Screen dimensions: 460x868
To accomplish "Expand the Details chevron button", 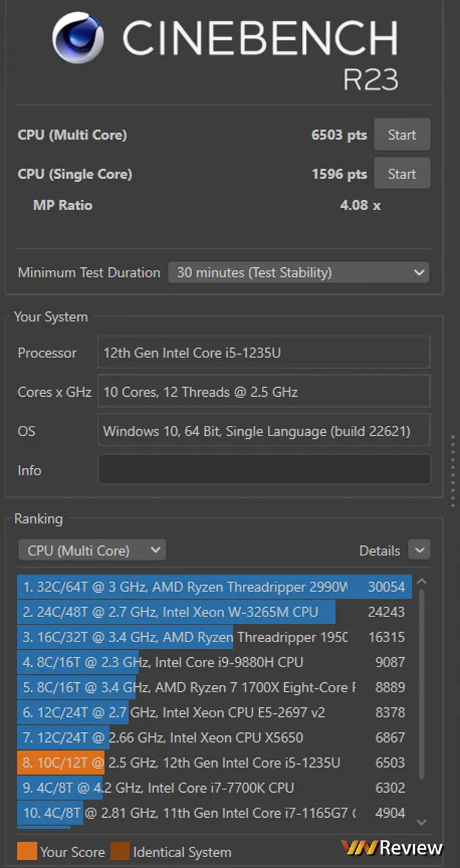I will (420, 551).
